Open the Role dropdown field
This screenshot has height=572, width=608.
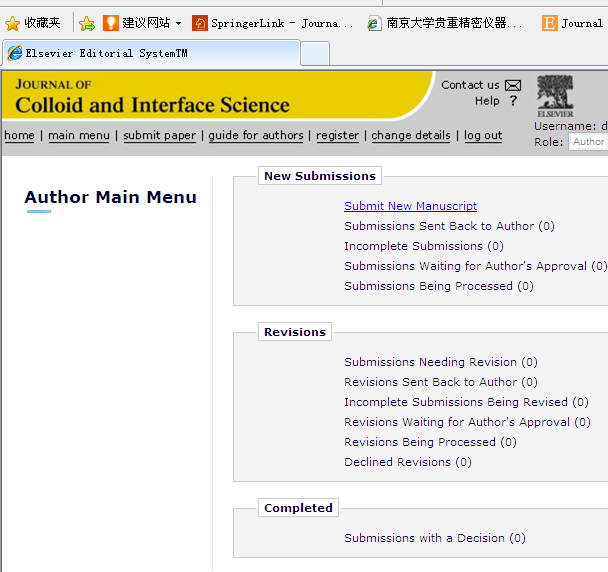[588, 142]
